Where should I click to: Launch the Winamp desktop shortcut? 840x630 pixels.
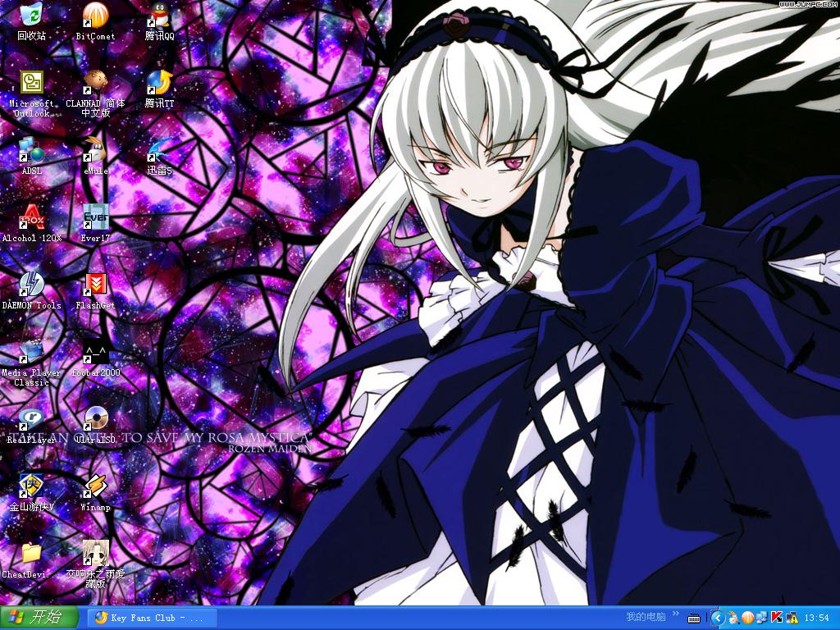[x=95, y=493]
